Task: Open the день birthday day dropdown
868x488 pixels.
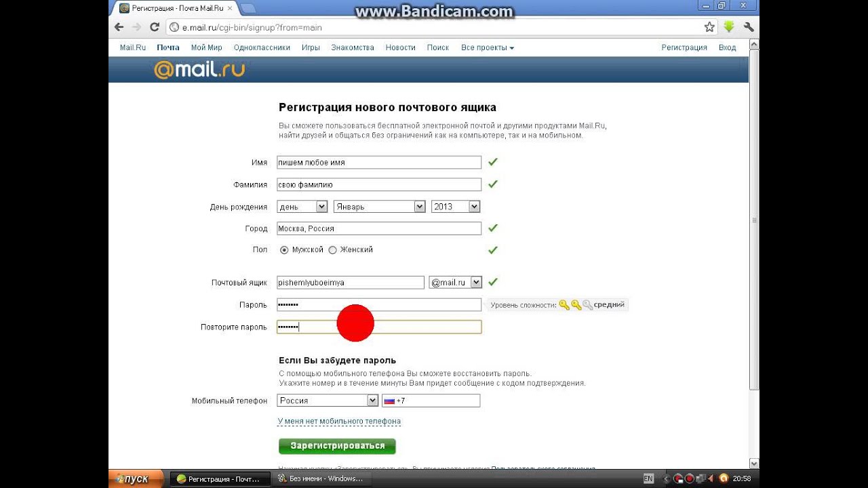Action: pos(302,207)
